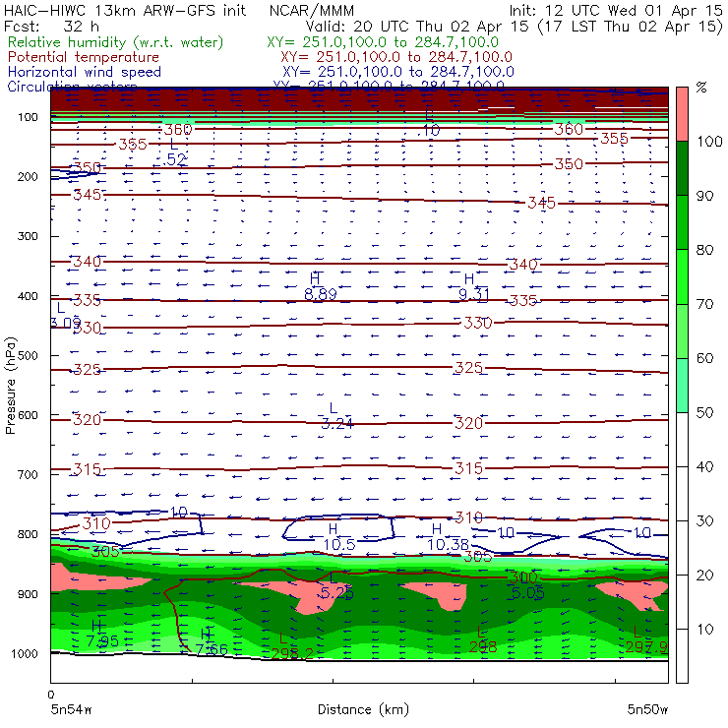
Task: Click the wind minimum value '3.09'
Action: (x=65, y=323)
